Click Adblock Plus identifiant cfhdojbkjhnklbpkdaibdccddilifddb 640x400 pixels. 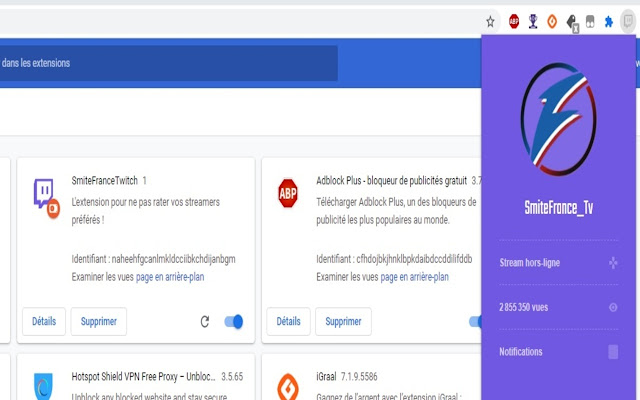coord(414,259)
